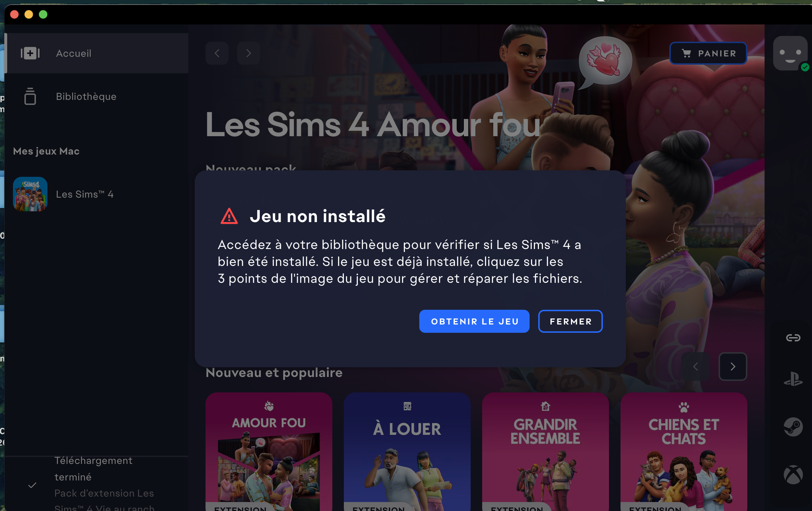
Task: Click the Xbox account link icon
Action: click(x=793, y=475)
